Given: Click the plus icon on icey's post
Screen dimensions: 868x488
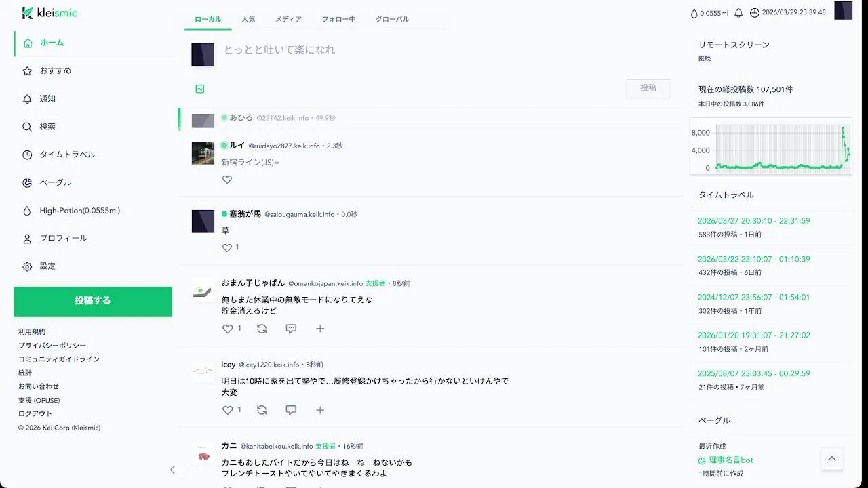Looking at the screenshot, I should click(320, 410).
